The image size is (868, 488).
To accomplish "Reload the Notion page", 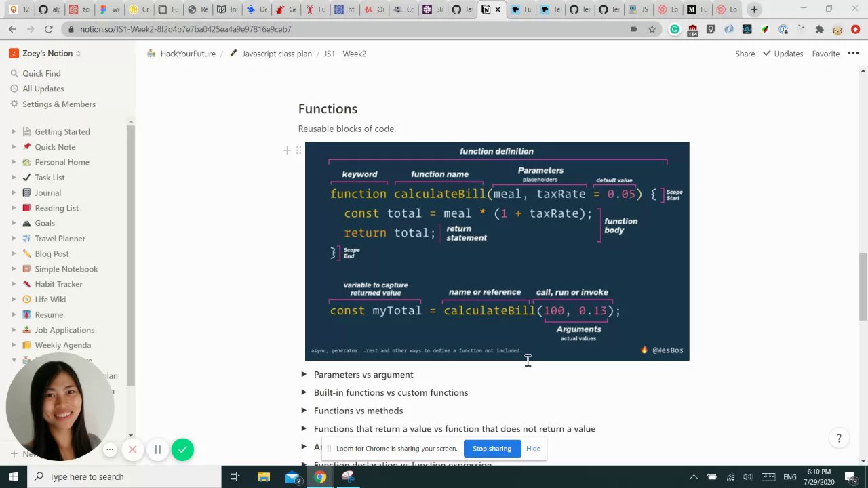I will [48, 29].
